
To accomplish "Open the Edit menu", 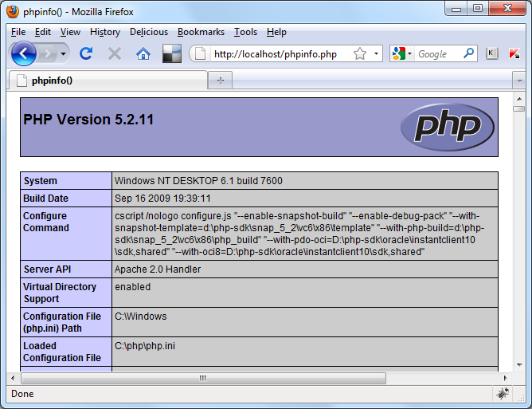I will coord(43,32).
